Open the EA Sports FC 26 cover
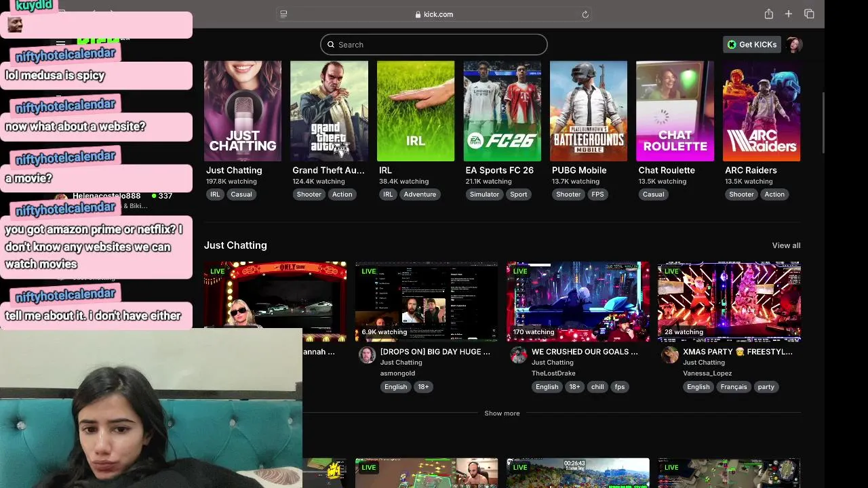Viewport: 868px width, 488px height. pyautogui.click(x=502, y=111)
